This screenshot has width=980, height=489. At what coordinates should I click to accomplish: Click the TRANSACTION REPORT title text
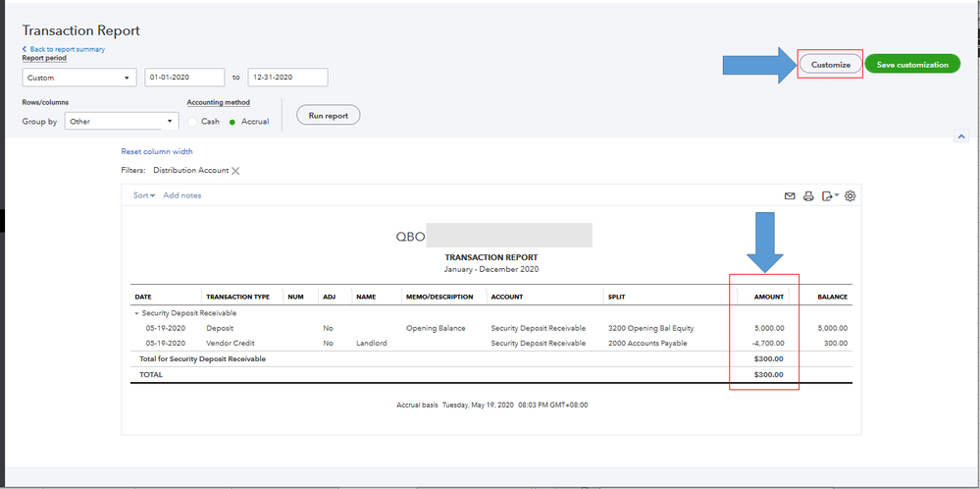point(491,257)
